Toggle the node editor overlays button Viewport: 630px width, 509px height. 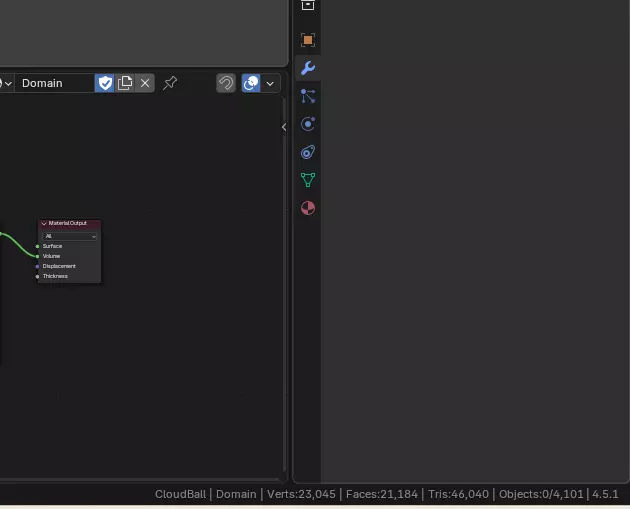pyautogui.click(x=251, y=83)
